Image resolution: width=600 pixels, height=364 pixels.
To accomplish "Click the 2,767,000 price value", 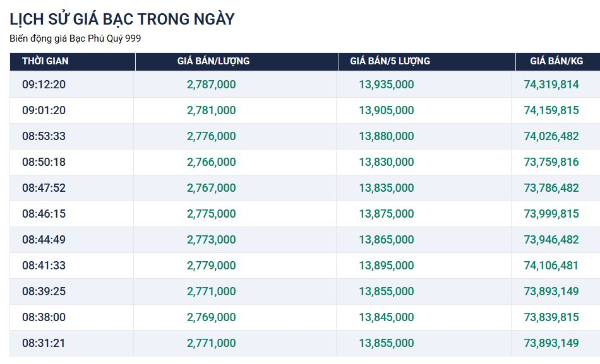I will click(x=211, y=188).
